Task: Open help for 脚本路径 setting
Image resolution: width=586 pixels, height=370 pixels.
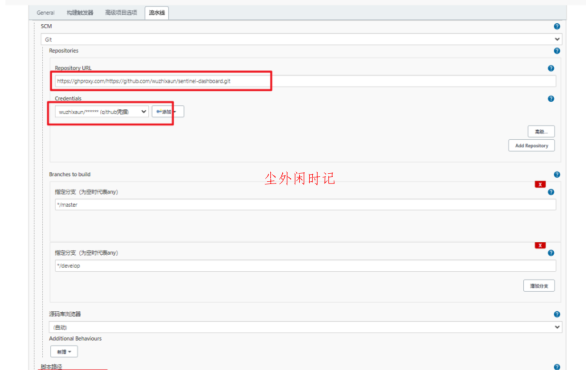Action: click(x=557, y=367)
